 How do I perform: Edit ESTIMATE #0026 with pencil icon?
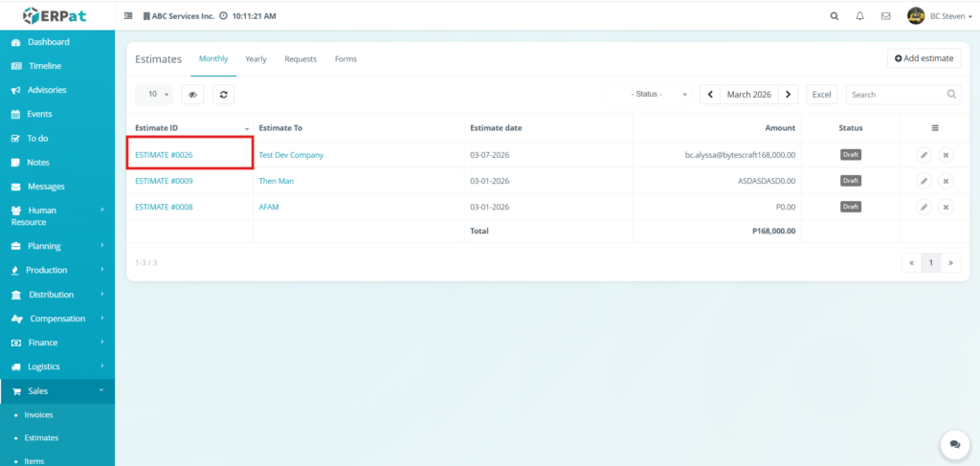(x=924, y=155)
